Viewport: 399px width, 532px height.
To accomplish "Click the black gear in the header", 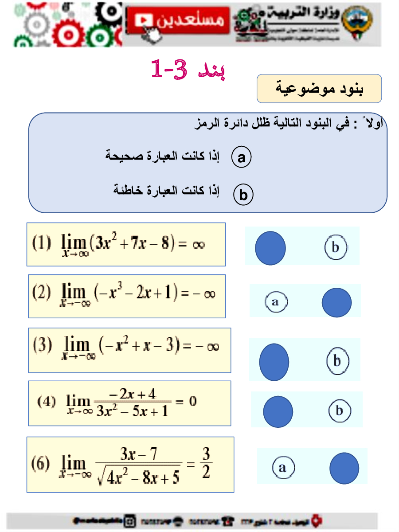I will pos(110,13).
